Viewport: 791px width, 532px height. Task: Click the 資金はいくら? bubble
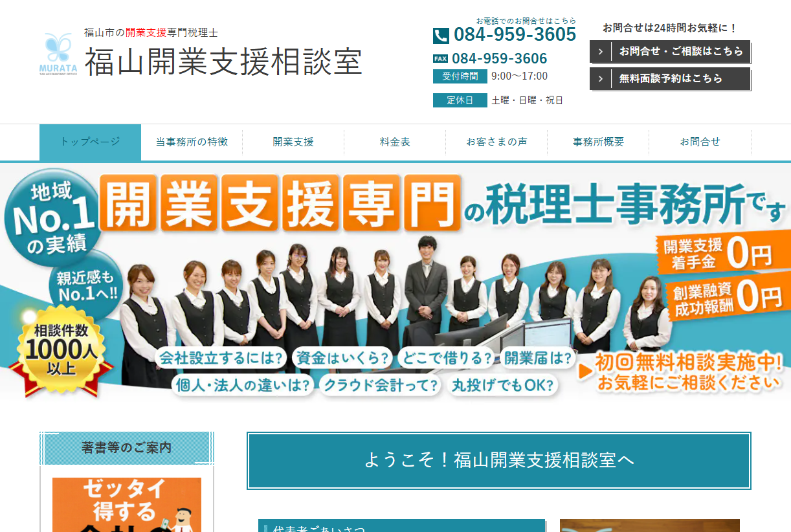tap(343, 358)
